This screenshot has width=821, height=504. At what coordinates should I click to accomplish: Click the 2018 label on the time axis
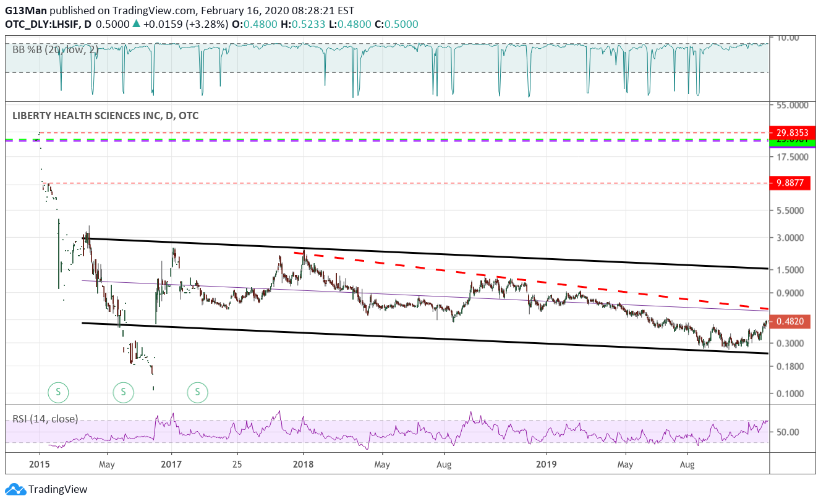[x=304, y=463]
